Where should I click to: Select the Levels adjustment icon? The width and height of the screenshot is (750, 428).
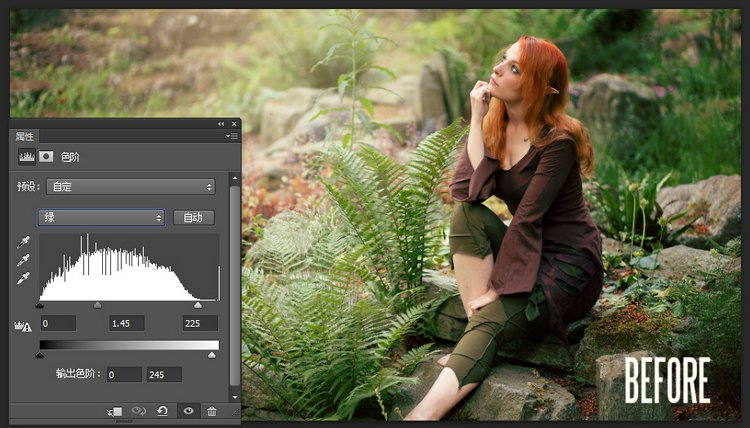pos(27,157)
